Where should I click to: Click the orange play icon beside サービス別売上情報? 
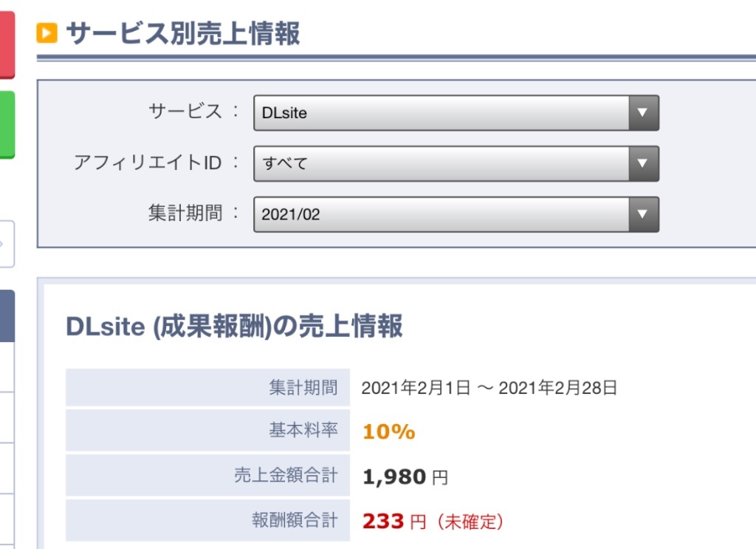(x=47, y=33)
